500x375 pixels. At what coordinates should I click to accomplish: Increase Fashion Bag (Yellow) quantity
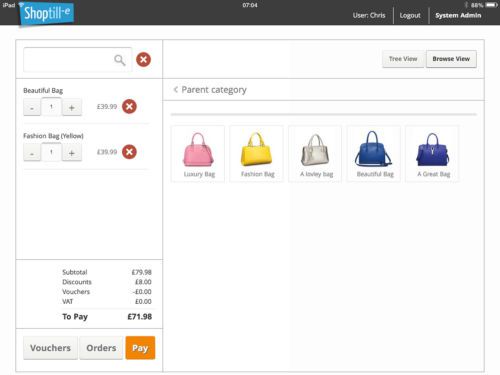(71, 153)
